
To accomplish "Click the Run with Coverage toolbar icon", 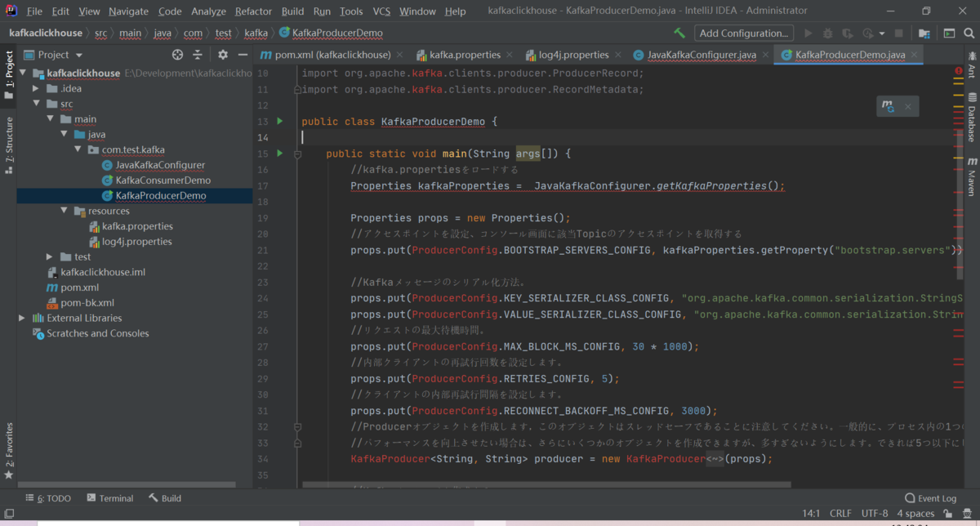I will [848, 33].
